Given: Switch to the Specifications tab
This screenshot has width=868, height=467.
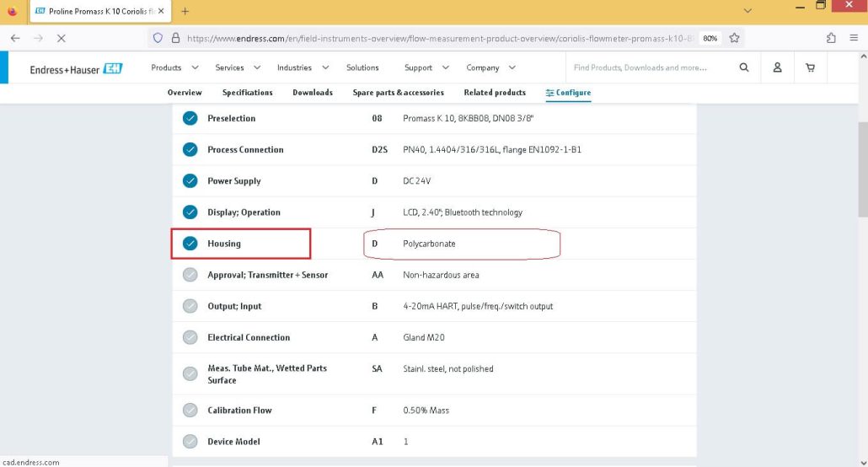Looking at the screenshot, I should click(248, 93).
